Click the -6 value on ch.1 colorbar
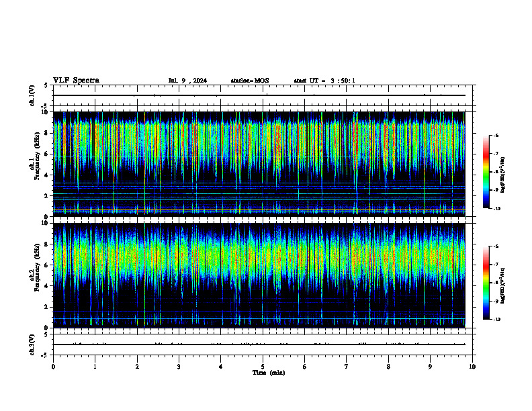 496,136
